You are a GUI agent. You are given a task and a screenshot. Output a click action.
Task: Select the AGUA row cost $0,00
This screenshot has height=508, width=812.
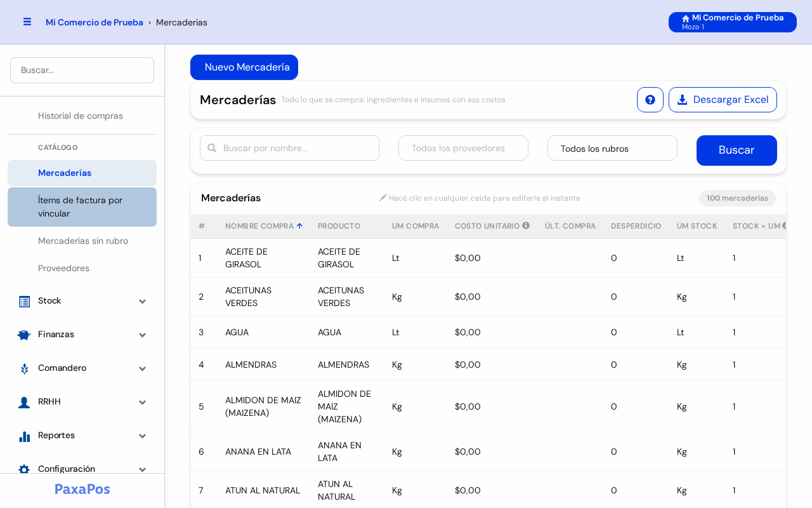tap(468, 332)
